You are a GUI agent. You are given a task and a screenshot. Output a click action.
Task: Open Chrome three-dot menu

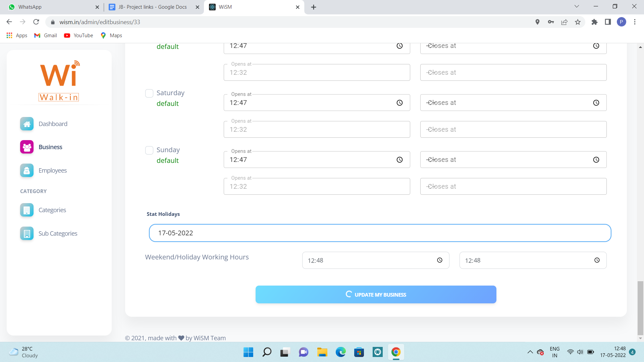[635, 22]
